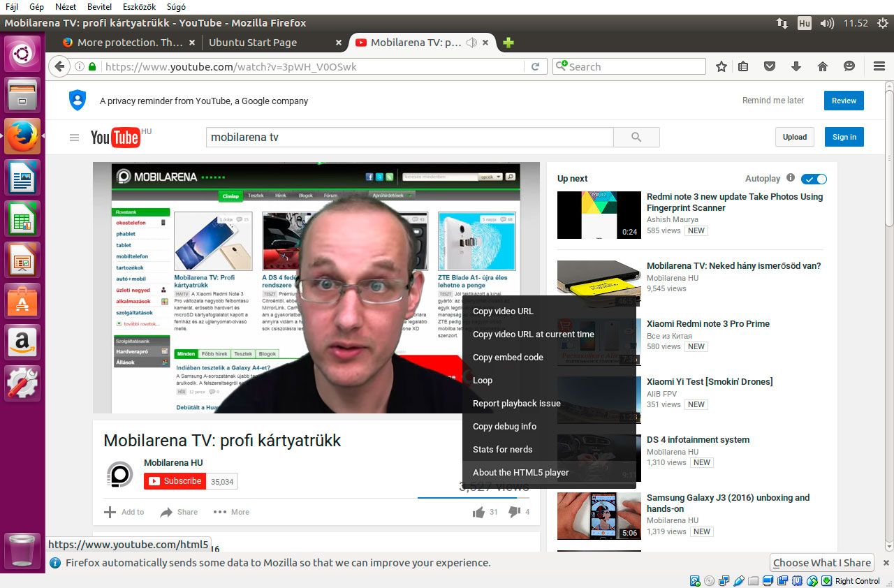894x588 pixels.
Task: Like the video thumbs up
Action: pos(478,512)
